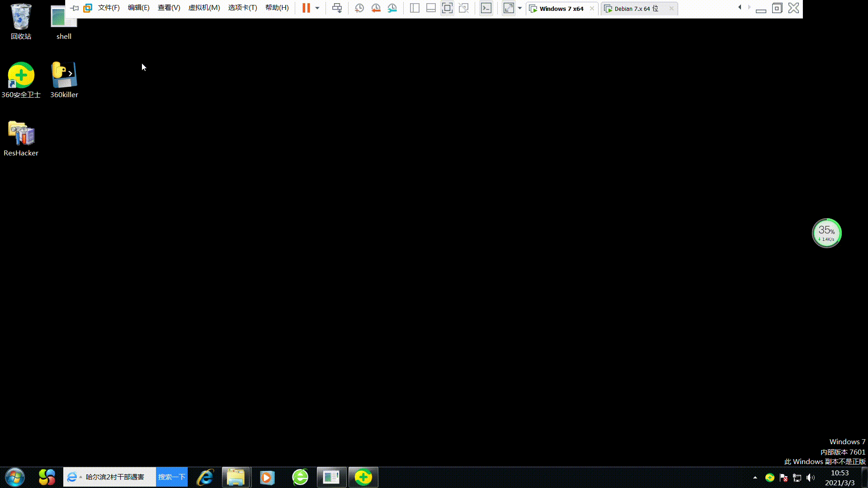868x488 pixels.
Task: Toggle the library sidebar view icon
Action: [415, 8]
